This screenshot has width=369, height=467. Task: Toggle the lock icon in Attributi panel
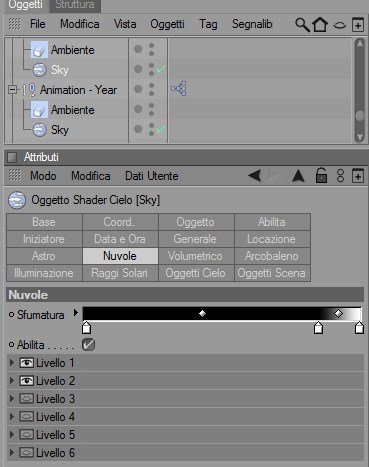click(321, 175)
